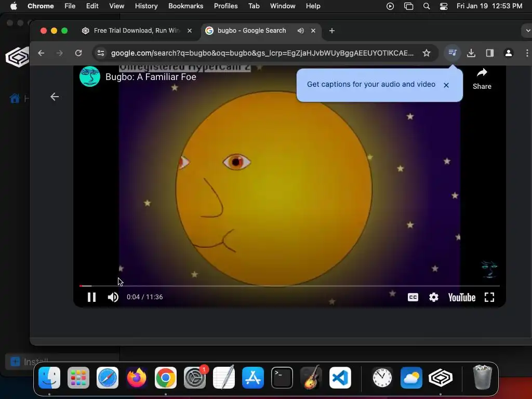The width and height of the screenshot is (532, 399).
Task: Open the Tab menu
Action: pos(254,6)
